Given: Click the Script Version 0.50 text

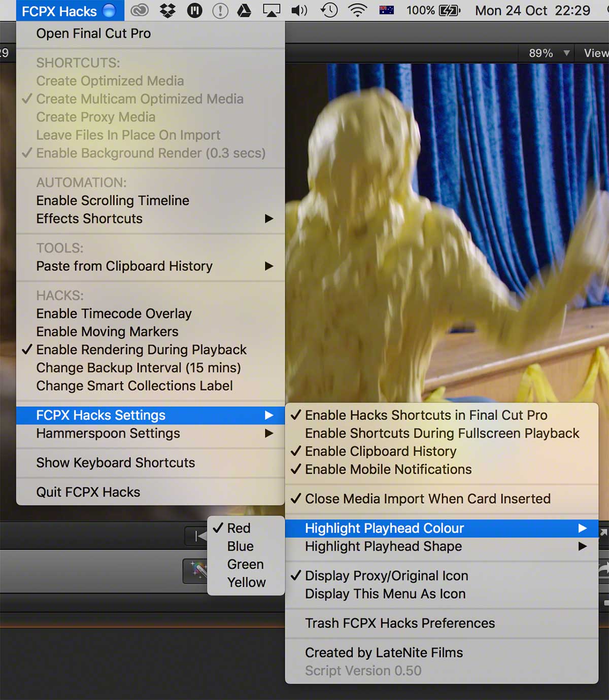Looking at the screenshot, I should [363, 671].
